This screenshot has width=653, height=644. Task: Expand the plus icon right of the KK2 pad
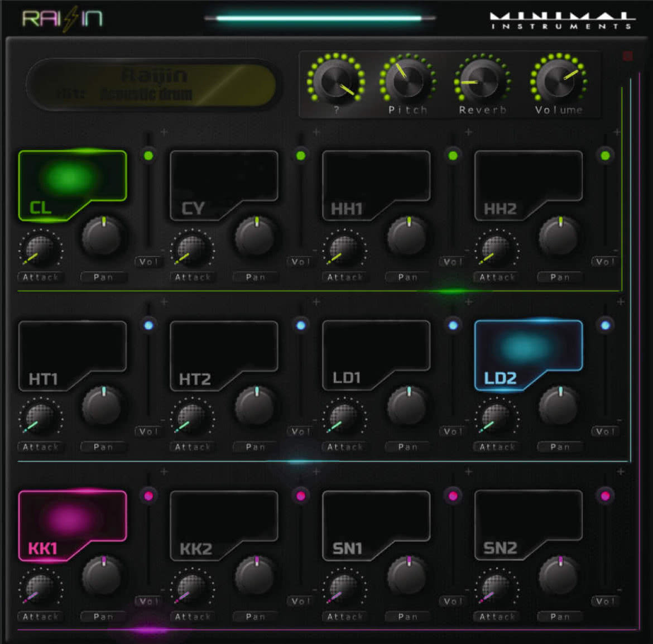point(316,472)
